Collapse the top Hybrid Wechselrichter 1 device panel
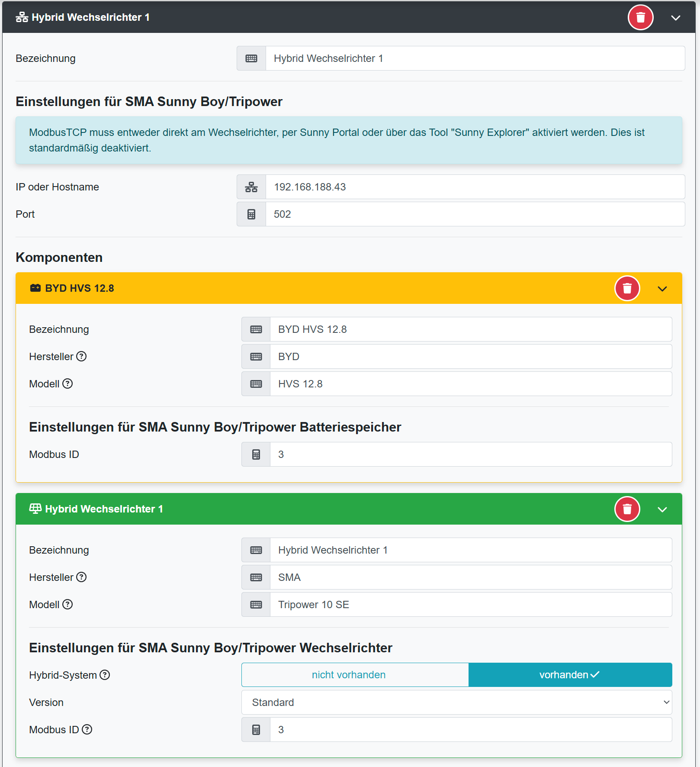 click(675, 18)
